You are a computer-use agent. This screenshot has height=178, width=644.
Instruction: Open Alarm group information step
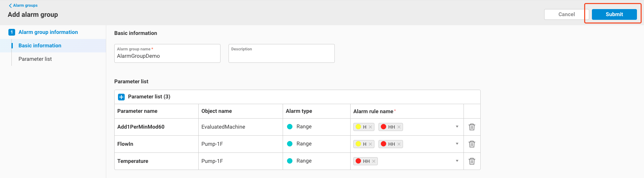tap(48, 32)
